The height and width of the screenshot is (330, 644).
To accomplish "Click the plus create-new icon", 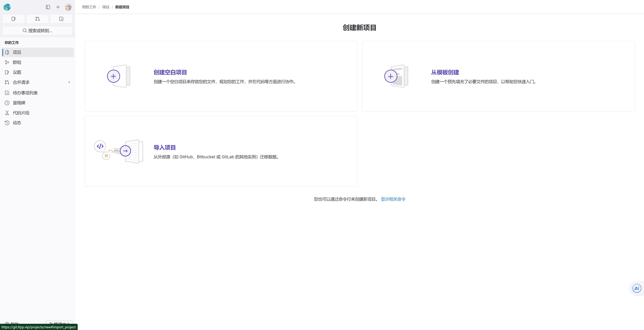I will click(58, 7).
